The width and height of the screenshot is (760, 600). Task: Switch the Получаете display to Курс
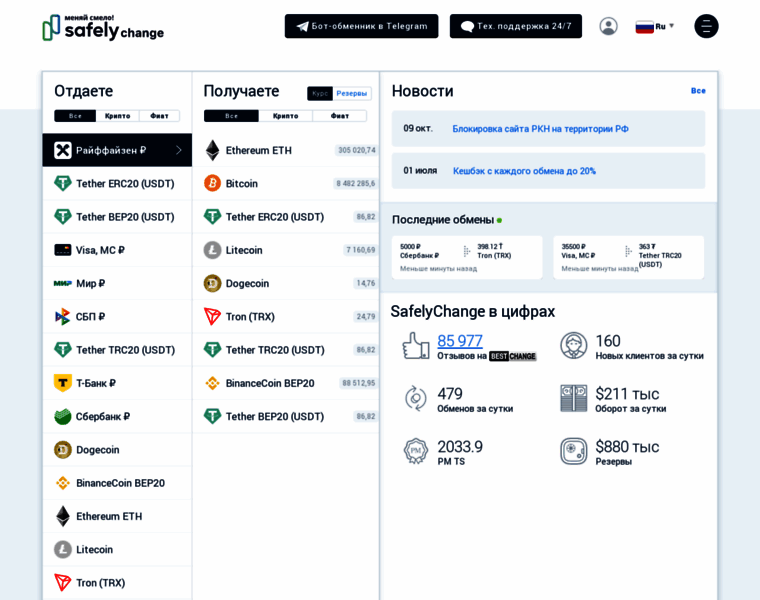[x=320, y=94]
